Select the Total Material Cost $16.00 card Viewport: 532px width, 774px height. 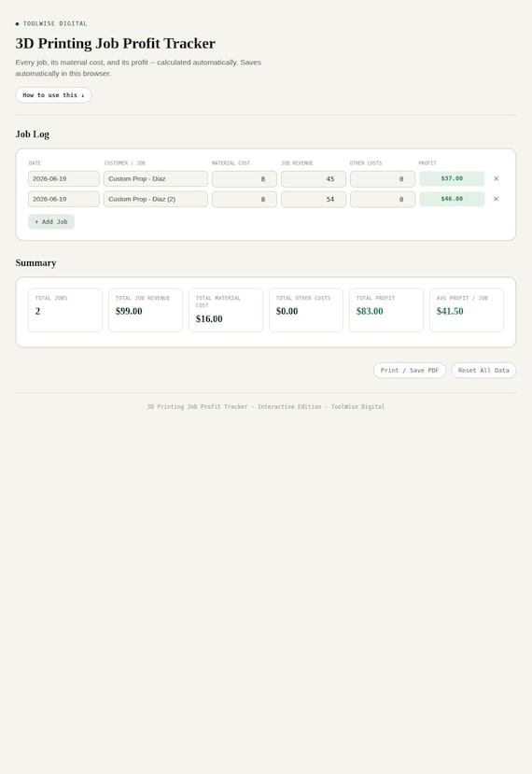226,310
